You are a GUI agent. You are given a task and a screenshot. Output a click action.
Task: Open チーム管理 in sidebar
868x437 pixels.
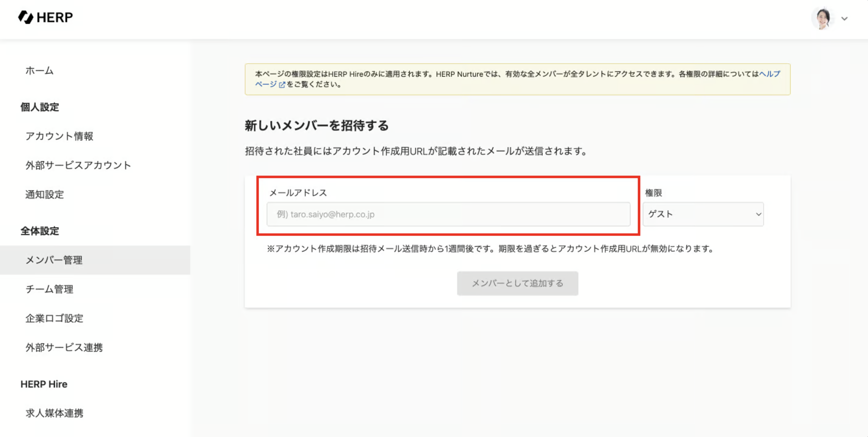(49, 289)
